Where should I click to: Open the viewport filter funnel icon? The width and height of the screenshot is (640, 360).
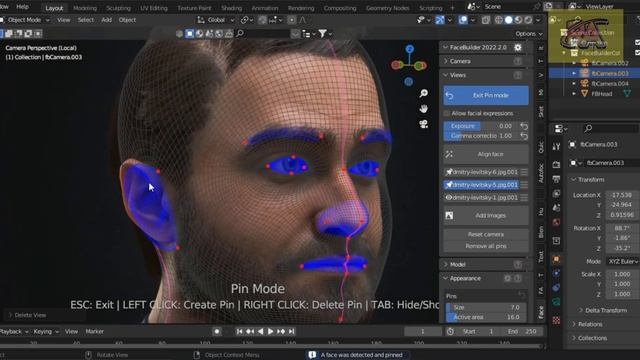(322, 34)
